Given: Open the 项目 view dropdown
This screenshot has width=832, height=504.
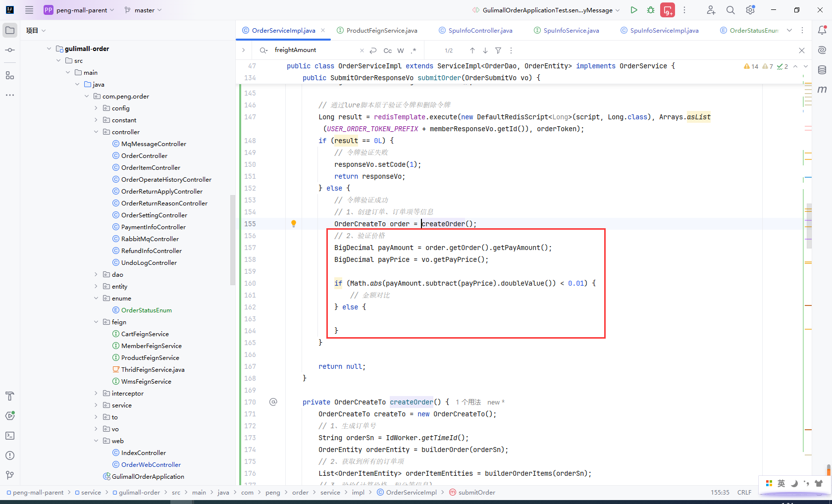Looking at the screenshot, I should point(36,30).
